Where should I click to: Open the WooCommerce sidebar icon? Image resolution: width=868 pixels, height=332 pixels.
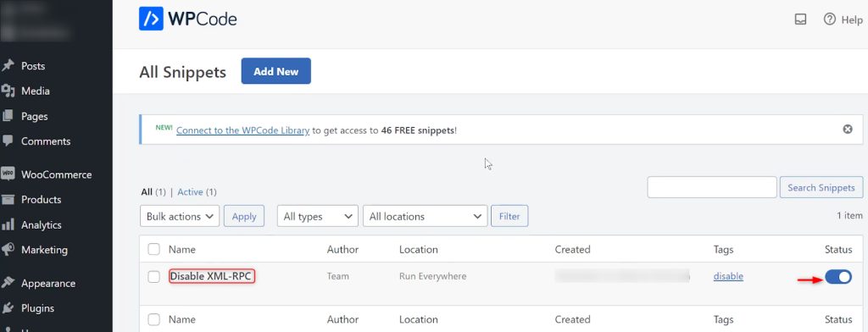tap(8, 174)
